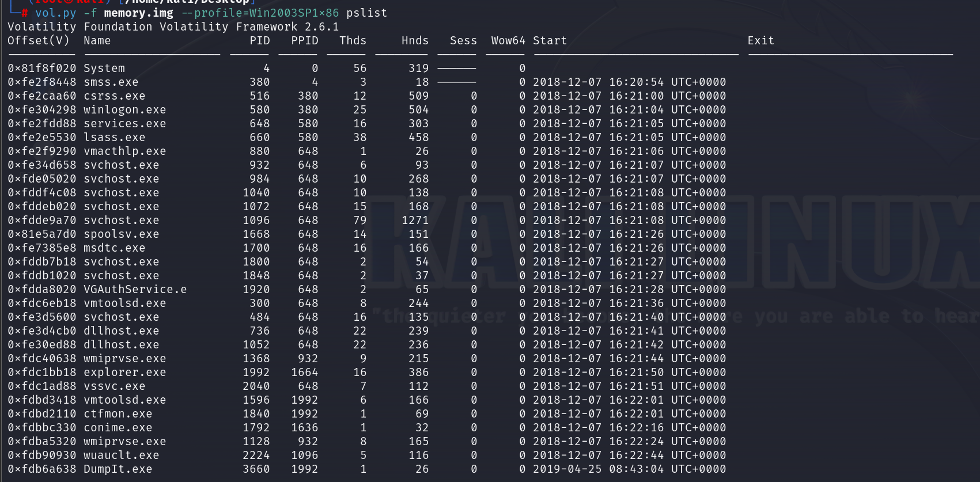Click PID 1992 in explorer.exe row
The image size is (980, 482).
[256, 372]
